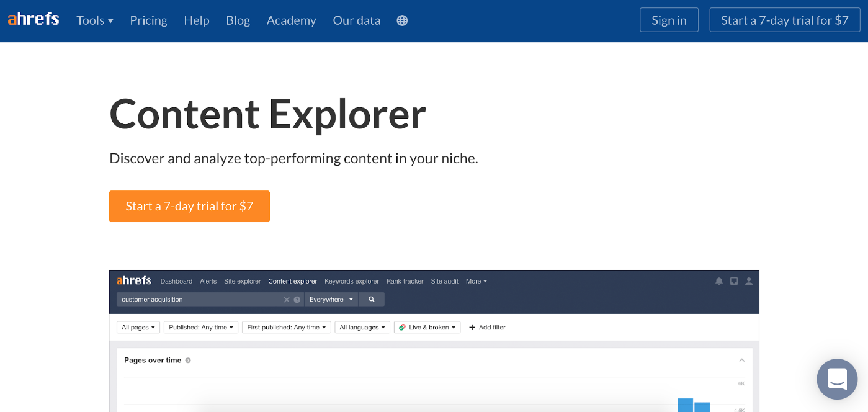Viewport: 868px width, 412px height.
Task: Go to the Blog
Action: (238, 20)
